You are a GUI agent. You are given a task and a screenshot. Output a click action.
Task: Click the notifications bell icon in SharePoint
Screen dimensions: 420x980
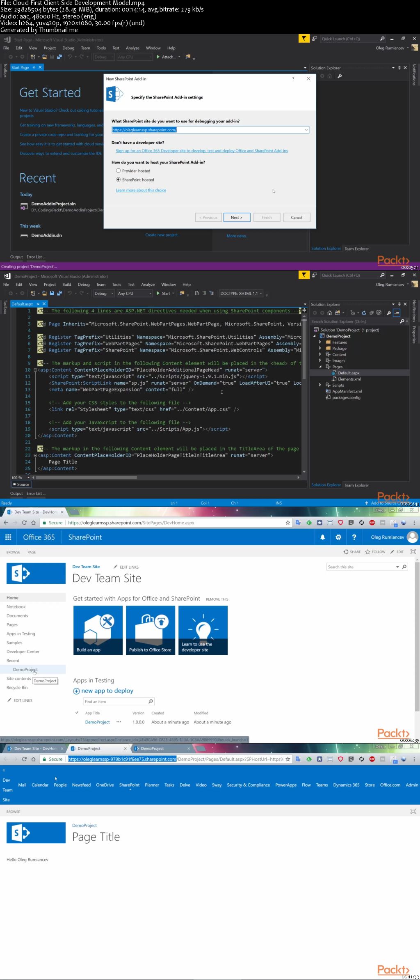(x=322, y=537)
